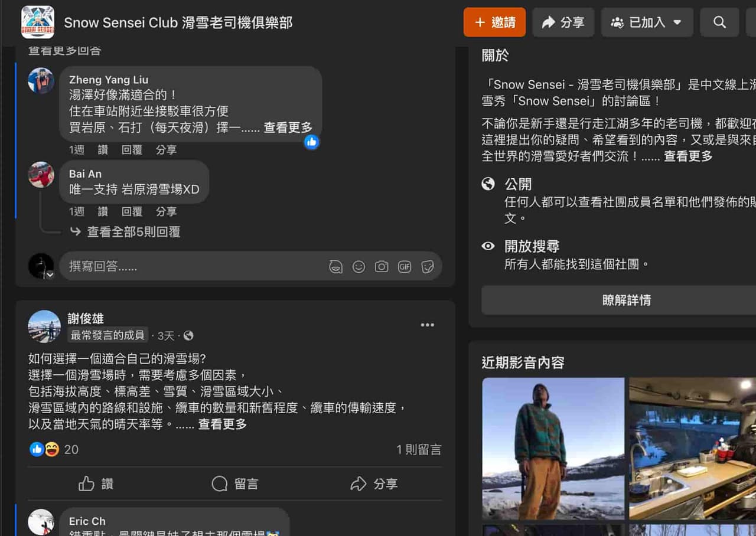Viewport: 756px width, 536px height.
Task: Open 1週 timestamp on Bai An's comment
Action: tap(76, 211)
